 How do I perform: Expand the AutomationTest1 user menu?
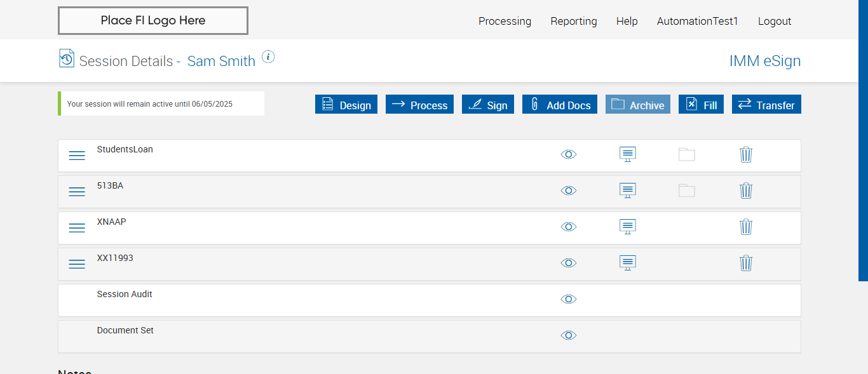[x=698, y=21]
